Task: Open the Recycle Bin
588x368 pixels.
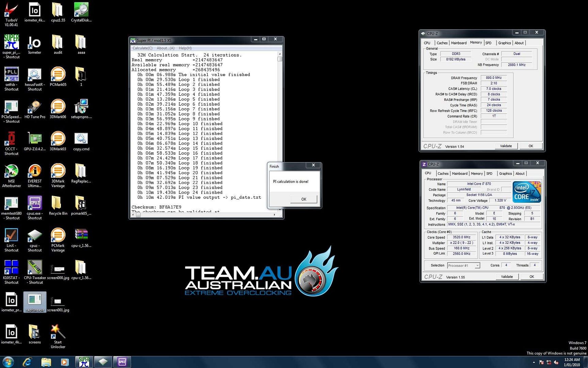Action: pos(58,205)
